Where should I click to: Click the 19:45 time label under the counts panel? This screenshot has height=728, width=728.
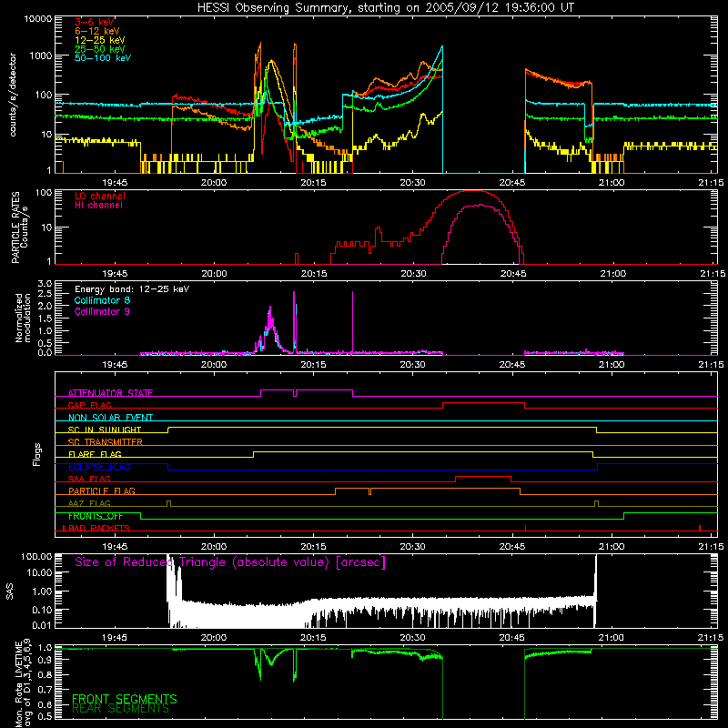pos(115,183)
